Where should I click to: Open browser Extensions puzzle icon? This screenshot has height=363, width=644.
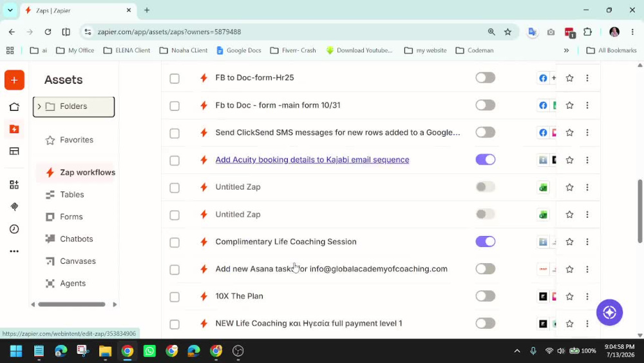click(588, 32)
